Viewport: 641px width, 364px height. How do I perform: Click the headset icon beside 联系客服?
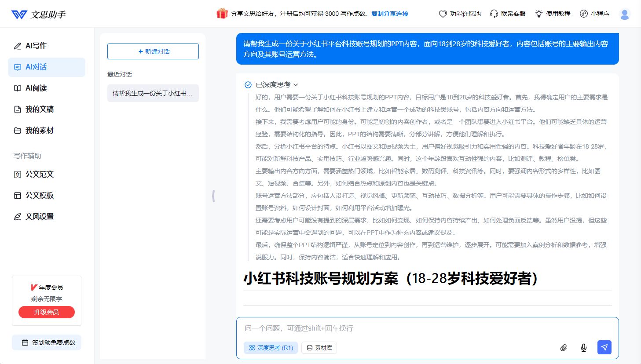(x=494, y=14)
